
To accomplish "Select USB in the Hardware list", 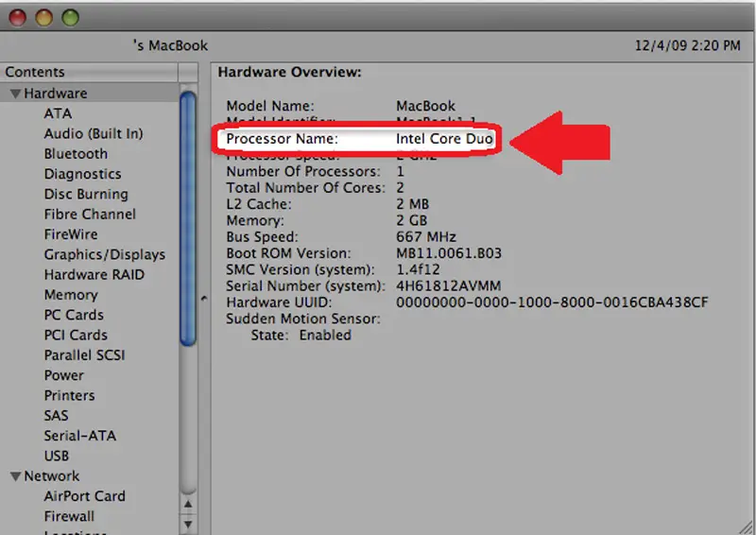I will [x=57, y=457].
